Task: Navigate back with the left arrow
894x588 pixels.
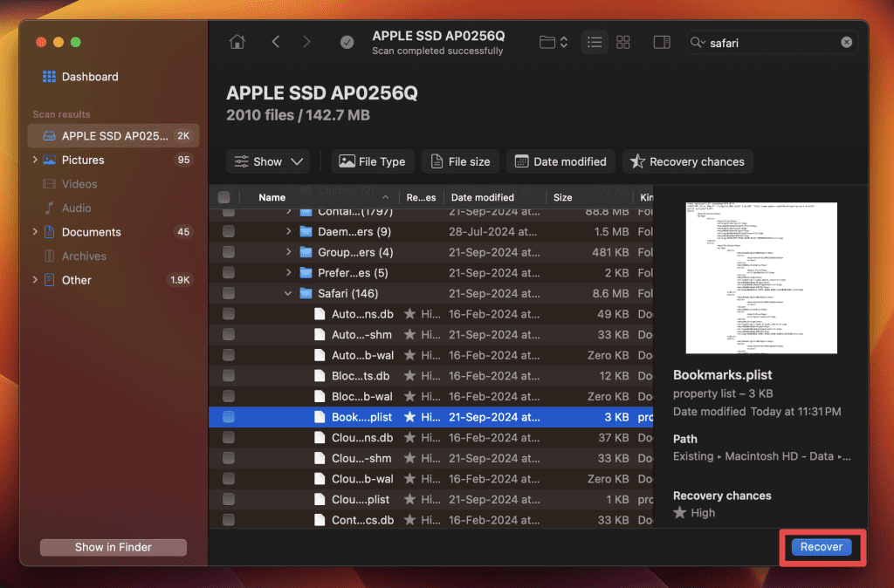Action: click(276, 42)
